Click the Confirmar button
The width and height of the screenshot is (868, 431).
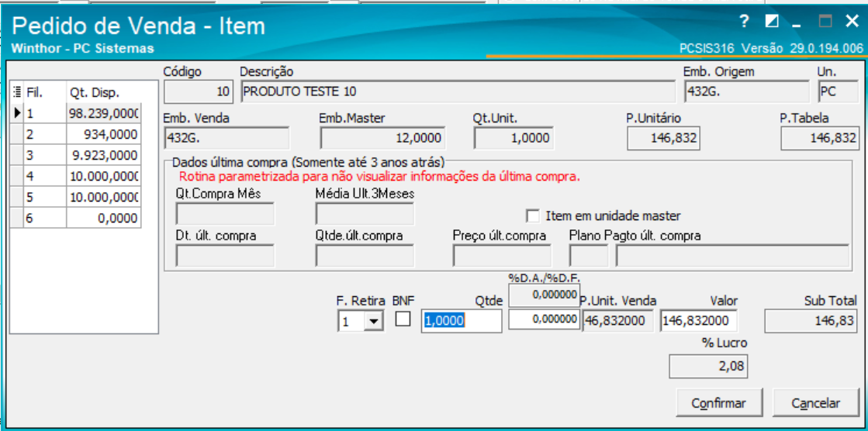(x=719, y=403)
